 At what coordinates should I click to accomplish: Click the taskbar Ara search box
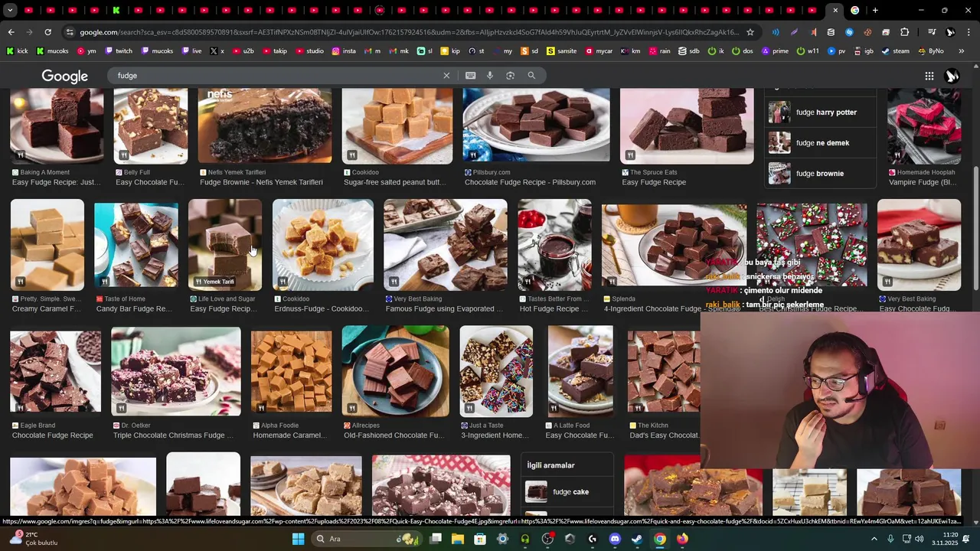pyautogui.click(x=367, y=539)
